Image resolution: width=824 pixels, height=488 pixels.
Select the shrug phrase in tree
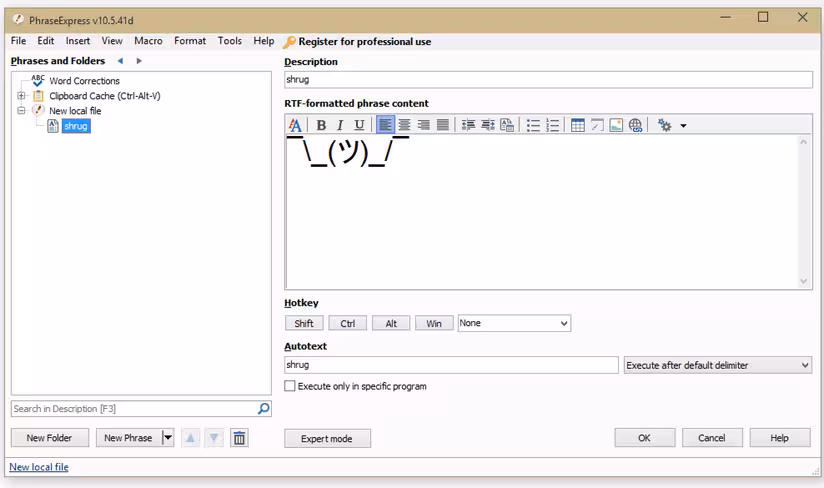76,126
